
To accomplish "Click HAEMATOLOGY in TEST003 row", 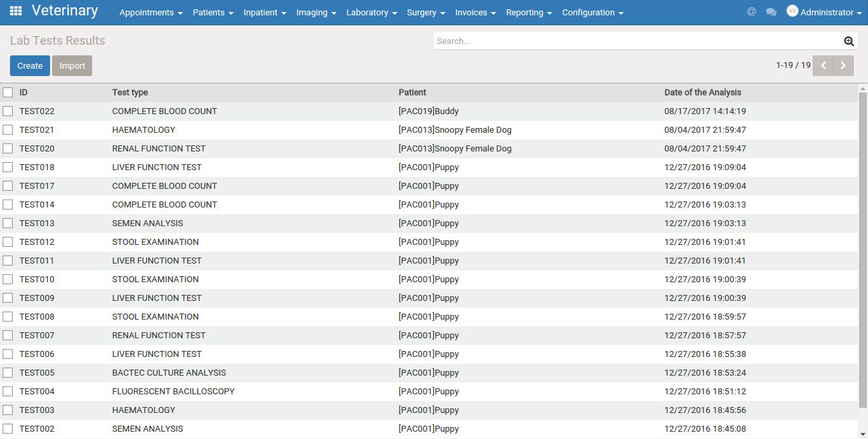I will pos(144,410).
